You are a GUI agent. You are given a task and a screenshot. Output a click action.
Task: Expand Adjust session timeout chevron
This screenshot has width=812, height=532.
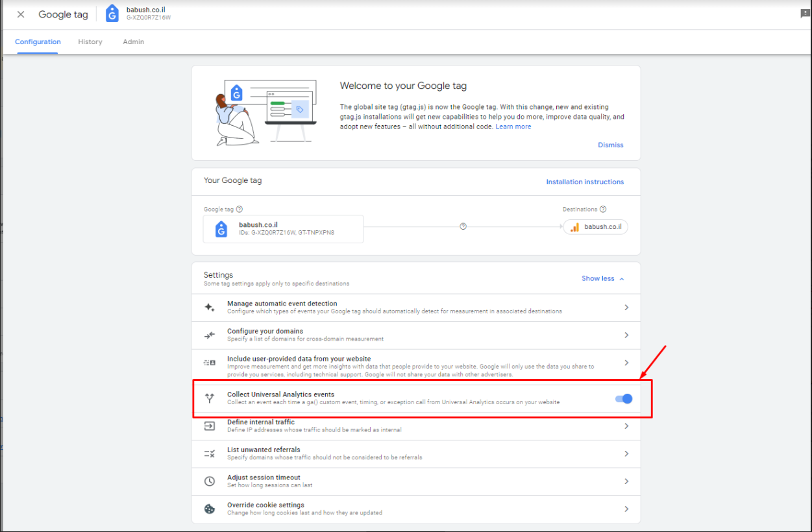[x=626, y=481]
